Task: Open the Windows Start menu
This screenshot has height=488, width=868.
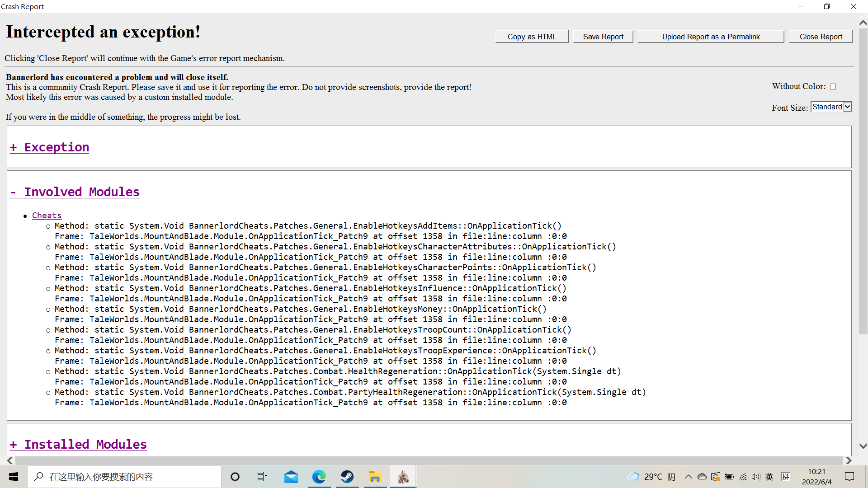Action: (x=14, y=477)
